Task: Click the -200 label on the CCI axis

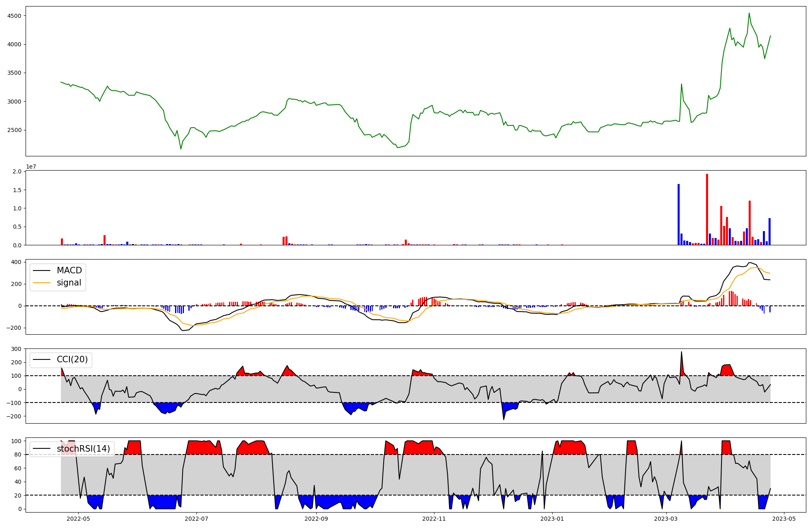Action: 15,416
